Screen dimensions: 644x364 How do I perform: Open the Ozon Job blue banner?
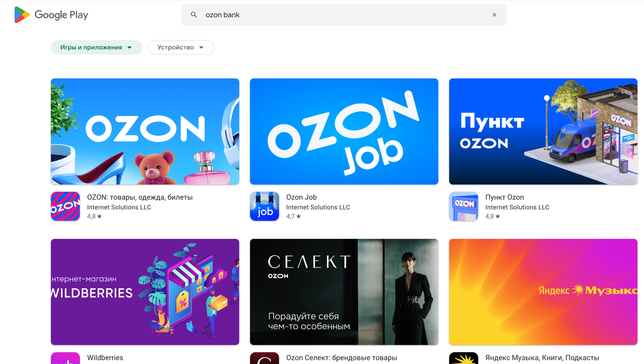coord(344,131)
